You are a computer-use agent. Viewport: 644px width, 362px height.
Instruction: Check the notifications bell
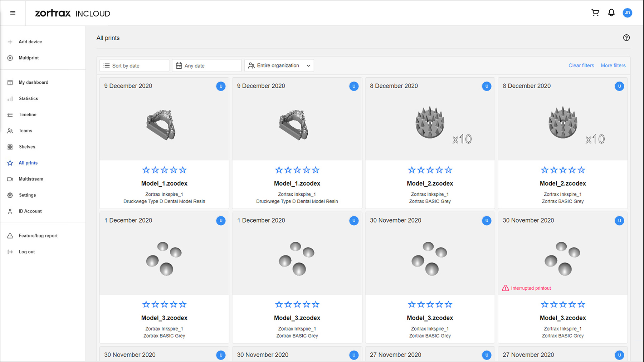point(611,13)
